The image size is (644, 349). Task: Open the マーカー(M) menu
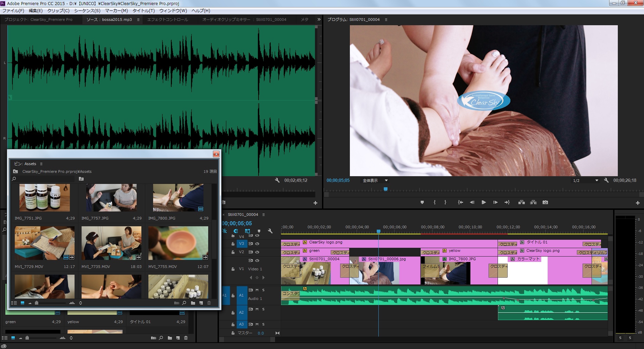click(x=117, y=10)
